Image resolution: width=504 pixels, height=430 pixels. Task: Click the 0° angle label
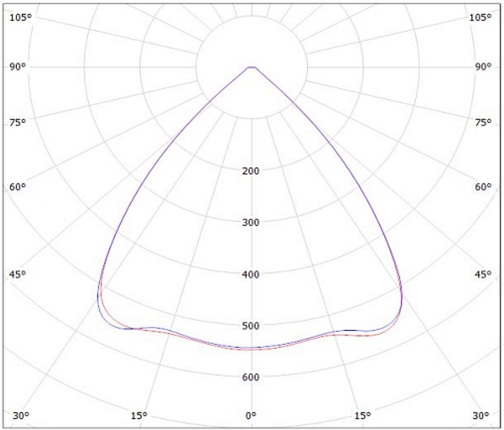pyautogui.click(x=251, y=415)
